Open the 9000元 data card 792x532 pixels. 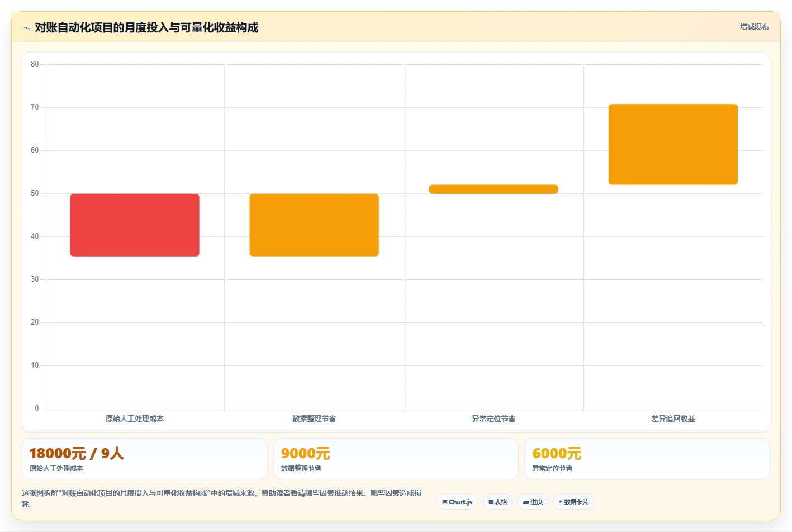[396, 459]
